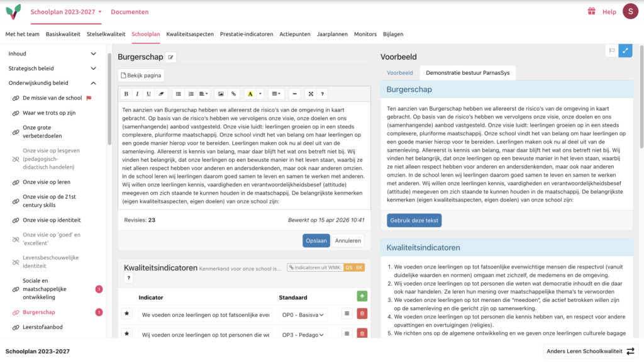Open the reorder handle on the OP0 row
This screenshot has height=363, width=644.
(x=347, y=314)
